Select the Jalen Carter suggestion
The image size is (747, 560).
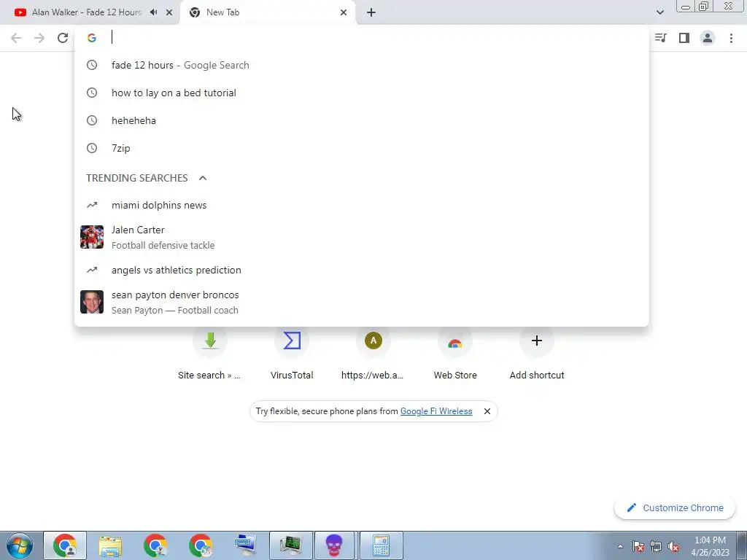pyautogui.click(x=362, y=237)
